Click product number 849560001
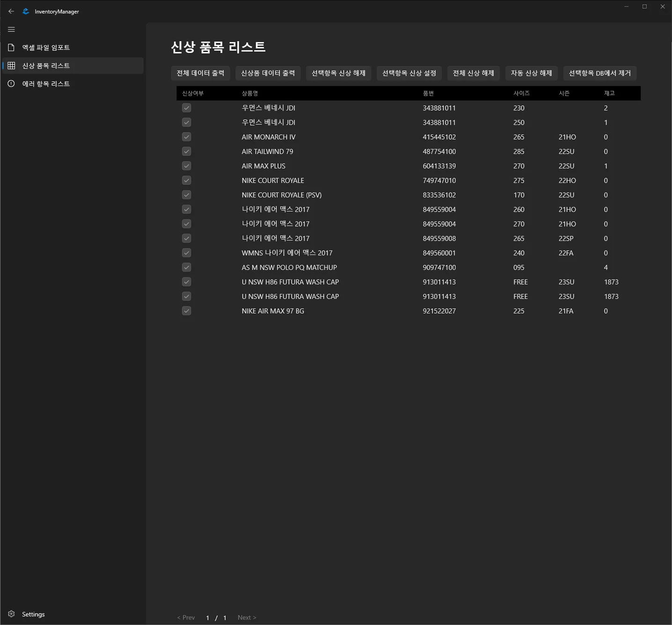672x625 pixels. [x=439, y=253]
